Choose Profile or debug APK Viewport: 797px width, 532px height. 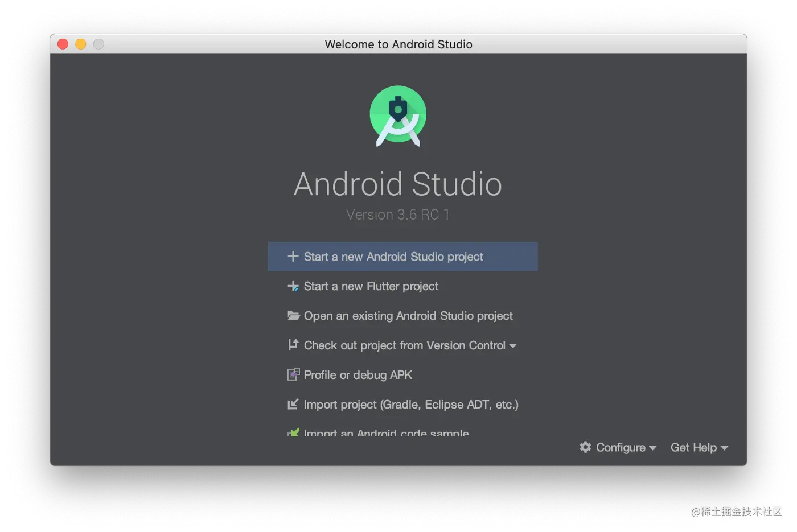tap(358, 375)
